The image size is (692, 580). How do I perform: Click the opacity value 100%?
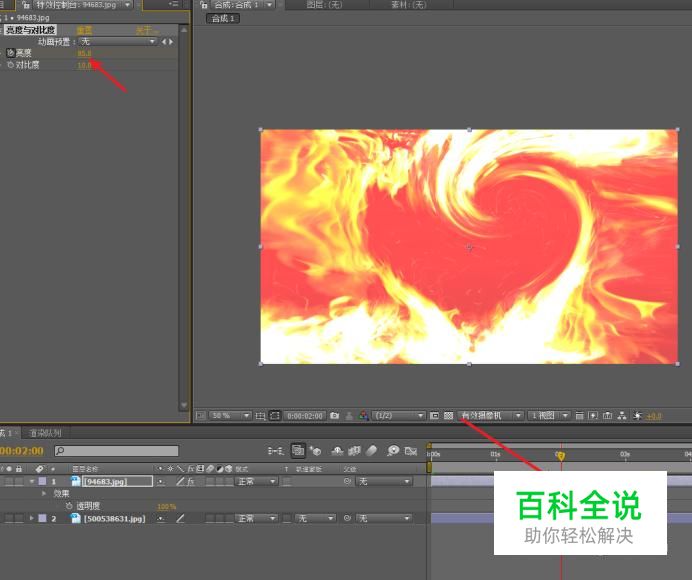coord(167,507)
